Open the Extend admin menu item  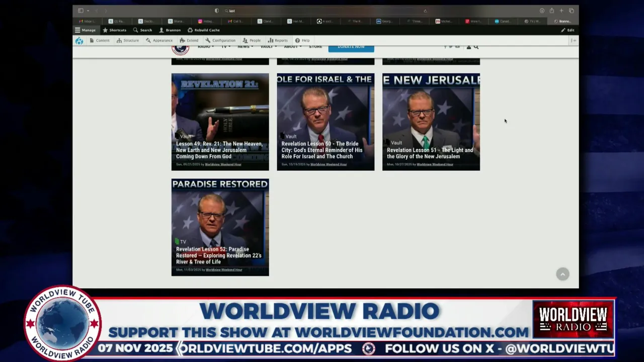189,40
